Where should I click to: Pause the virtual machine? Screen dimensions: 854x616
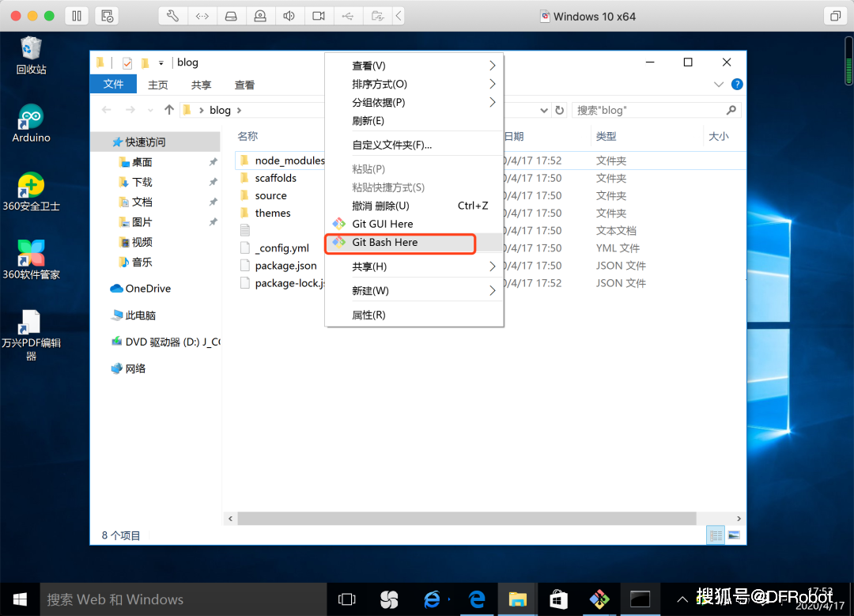click(77, 16)
